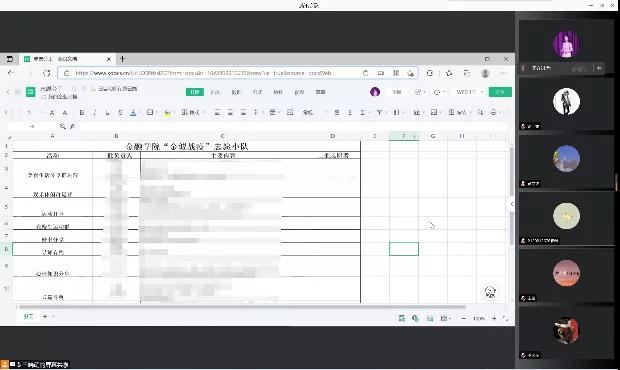620x370 pixels.
Task: Zoom out with the minus button
Action: click(x=463, y=318)
